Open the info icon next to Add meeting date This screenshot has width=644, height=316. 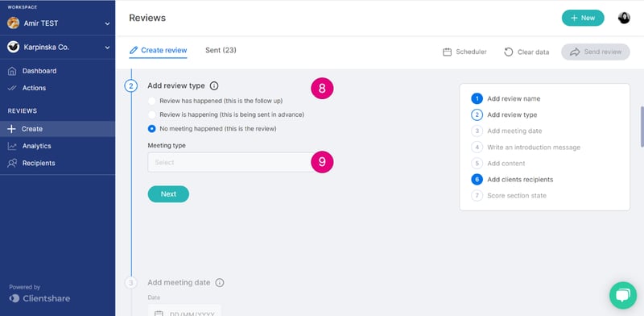(220, 283)
